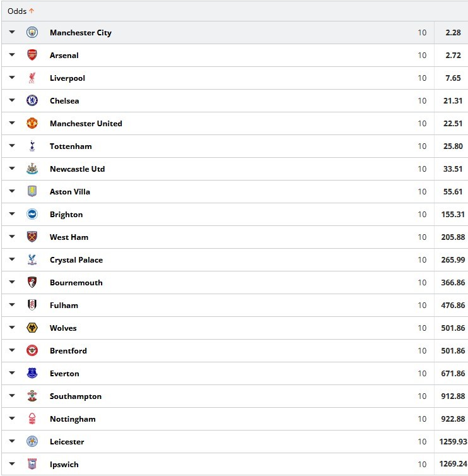
Task: Expand the Ipswich row arrow
Action: click(x=12, y=465)
